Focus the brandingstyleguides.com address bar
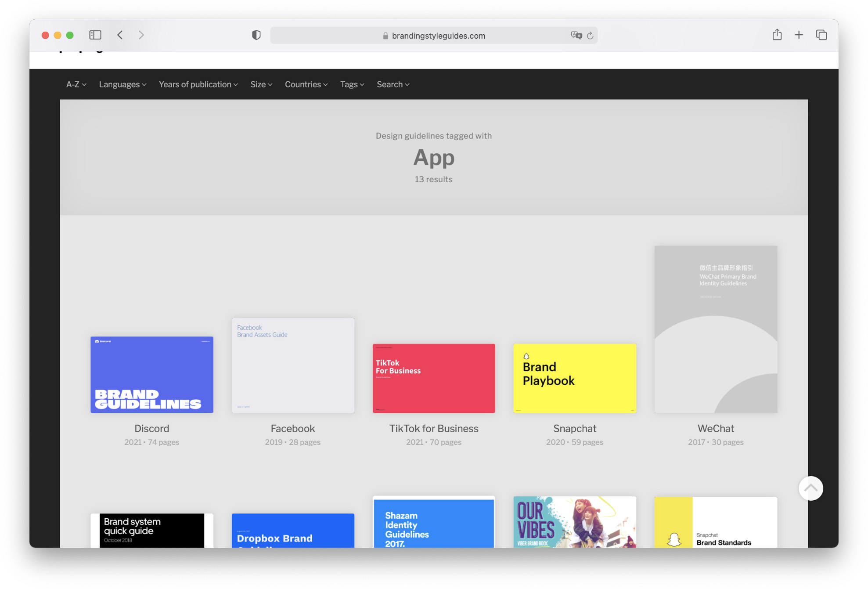Viewport: 868px width, 589px height. [434, 36]
